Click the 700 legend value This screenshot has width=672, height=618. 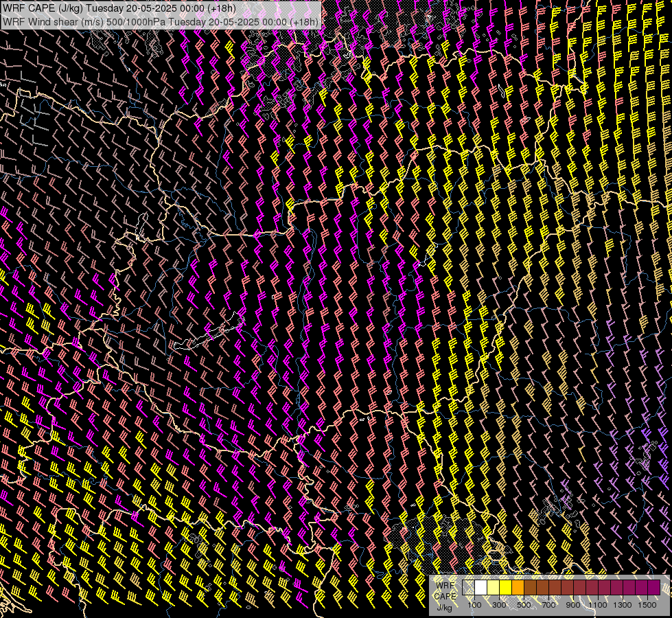click(548, 605)
